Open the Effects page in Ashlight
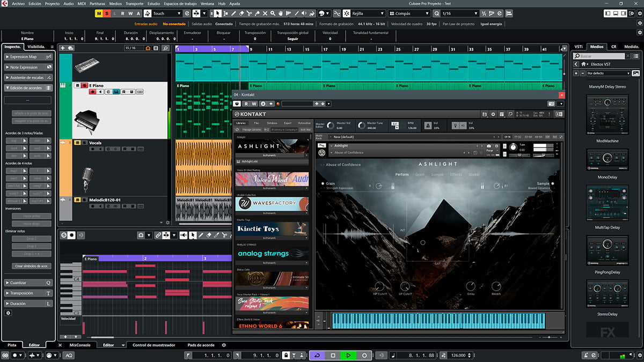Viewport: 644px width, 362px height. point(456,174)
